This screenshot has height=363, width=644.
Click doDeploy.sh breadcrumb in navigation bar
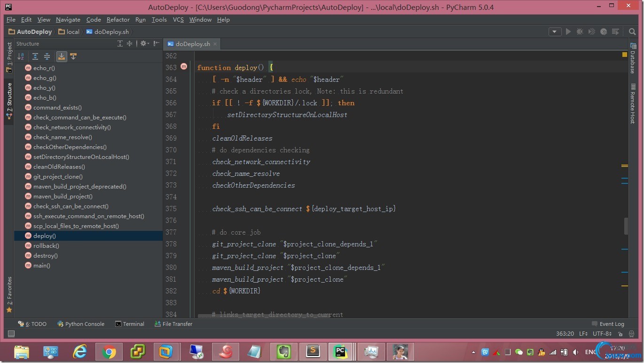click(108, 32)
